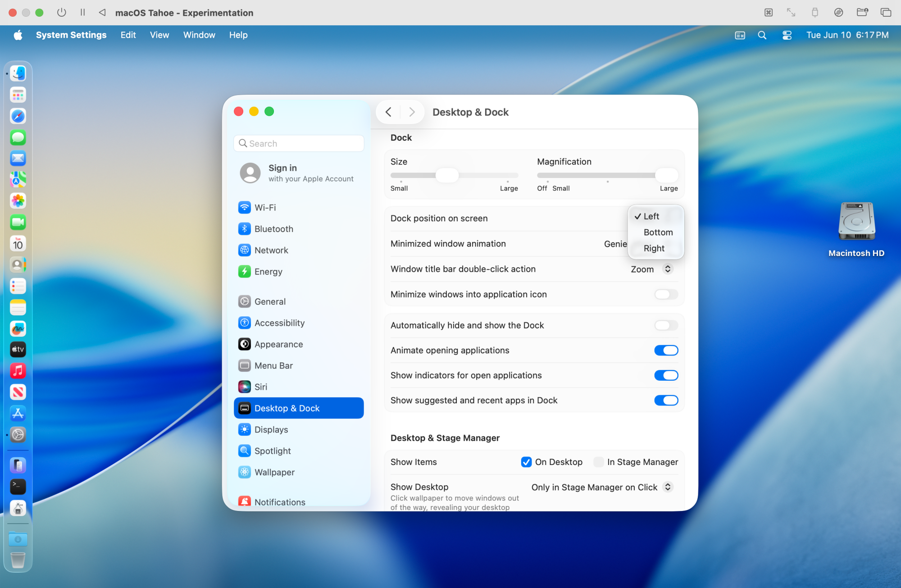Open Safari from the Dock
The width and height of the screenshot is (901, 588).
[18, 116]
